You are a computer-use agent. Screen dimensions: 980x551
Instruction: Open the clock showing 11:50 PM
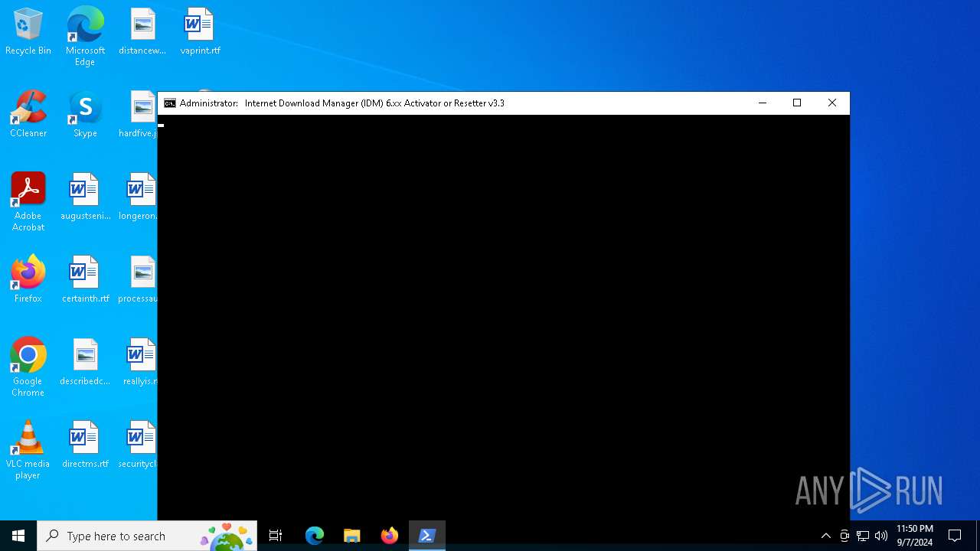[915, 536]
